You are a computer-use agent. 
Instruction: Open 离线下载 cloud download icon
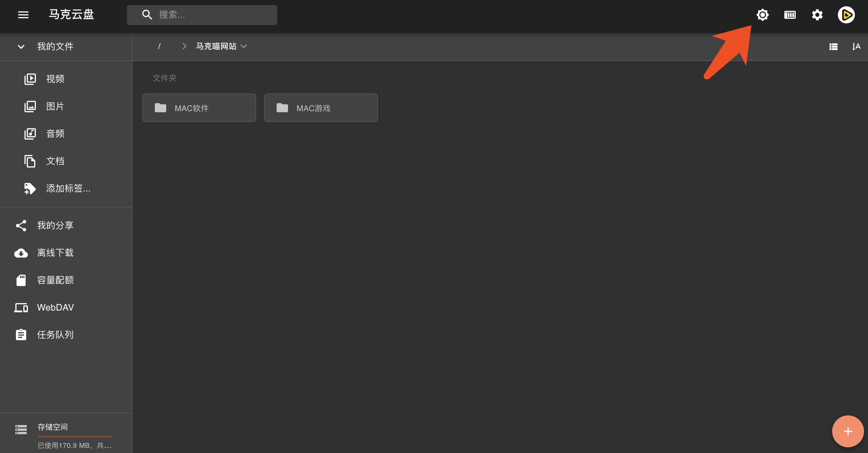pyautogui.click(x=21, y=253)
